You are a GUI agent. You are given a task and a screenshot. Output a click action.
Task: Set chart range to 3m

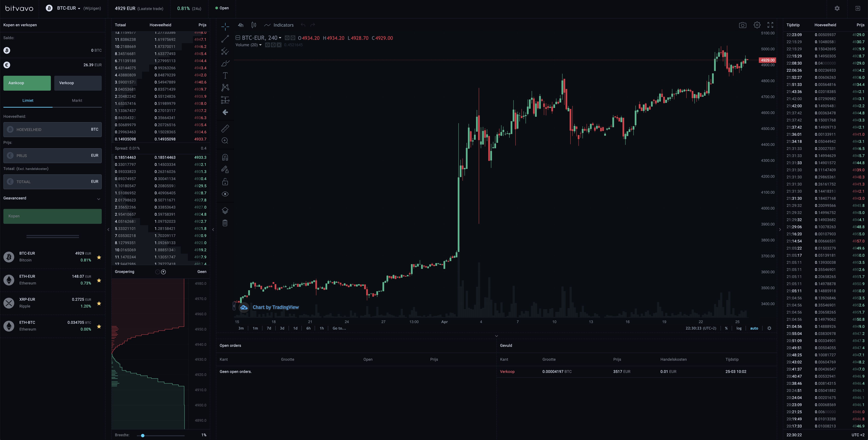click(x=241, y=328)
